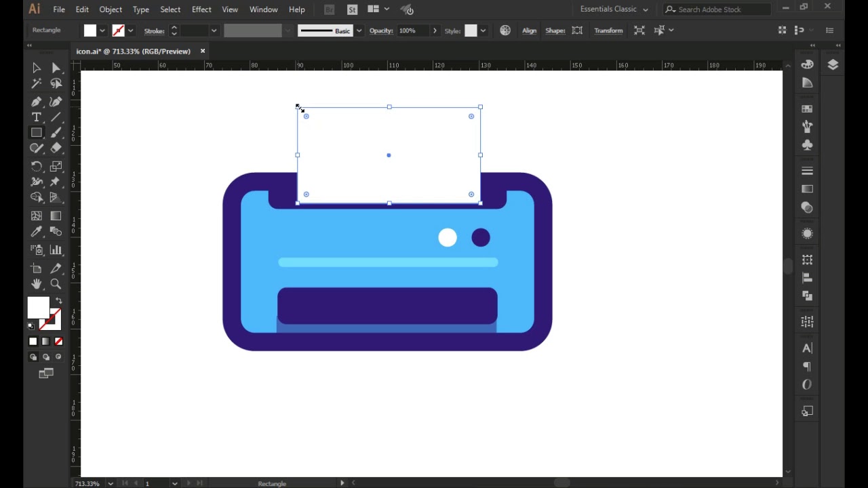Select the Selection tool (black arrow)

tap(37, 68)
